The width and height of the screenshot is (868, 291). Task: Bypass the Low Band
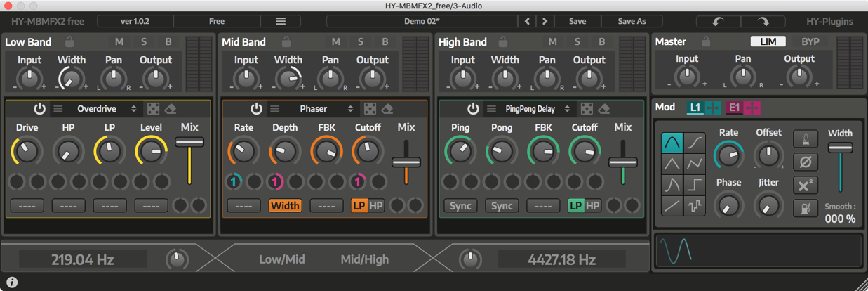click(x=168, y=42)
